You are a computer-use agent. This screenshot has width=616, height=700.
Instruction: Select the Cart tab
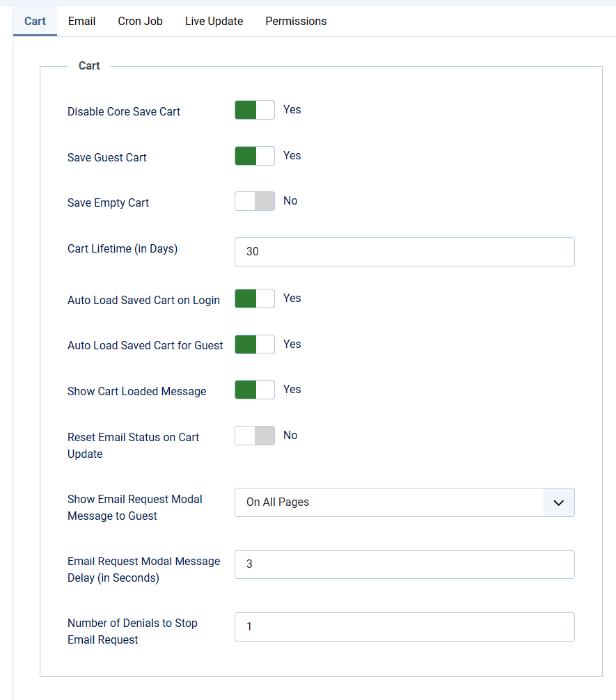pyautogui.click(x=35, y=22)
